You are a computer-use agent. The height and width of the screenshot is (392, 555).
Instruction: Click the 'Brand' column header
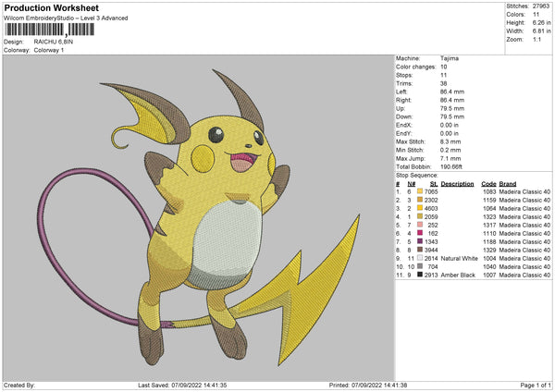point(507,184)
